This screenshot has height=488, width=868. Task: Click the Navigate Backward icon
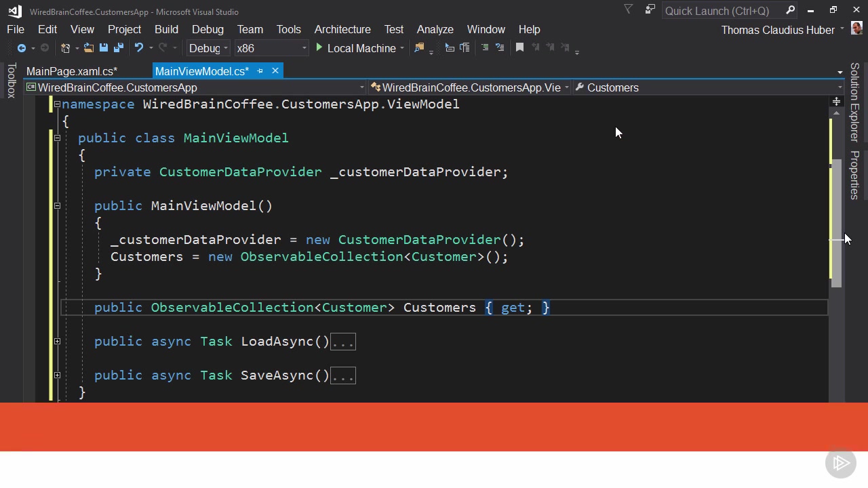(x=22, y=48)
